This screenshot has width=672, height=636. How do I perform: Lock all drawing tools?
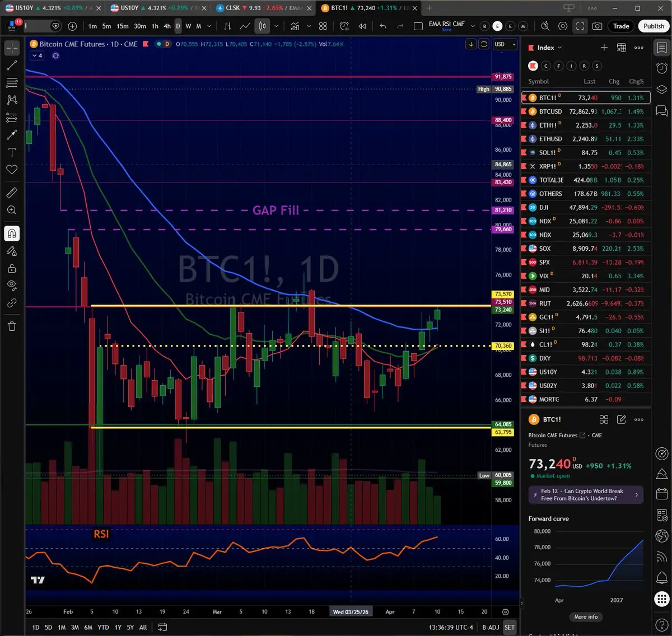tap(12, 268)
